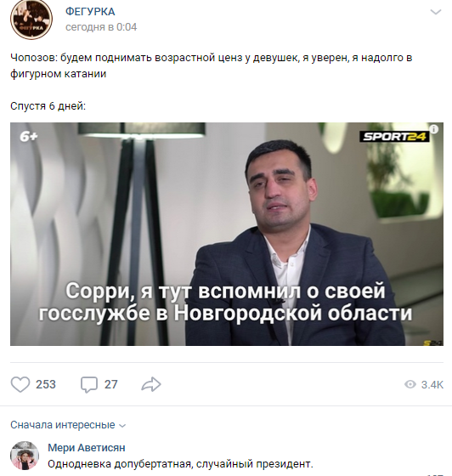The image size is (452, 476).
Task: Share the post using the arrow icon
Action: 151,384
